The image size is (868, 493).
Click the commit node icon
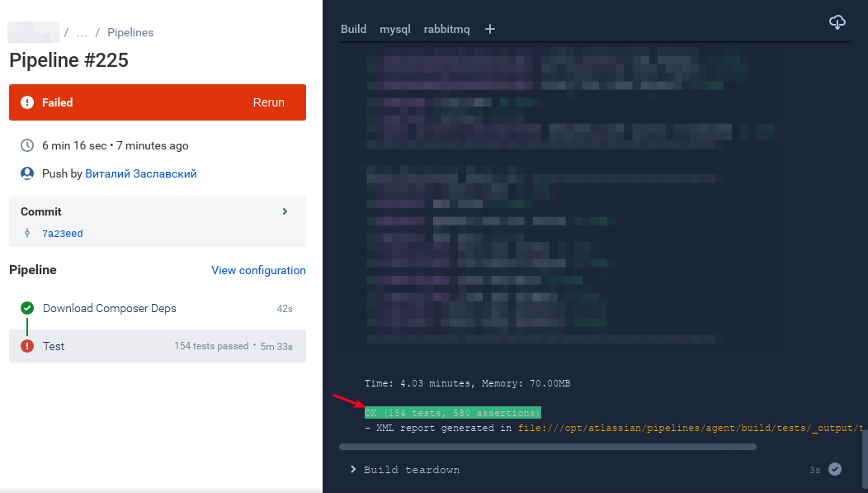click(27, 233)
